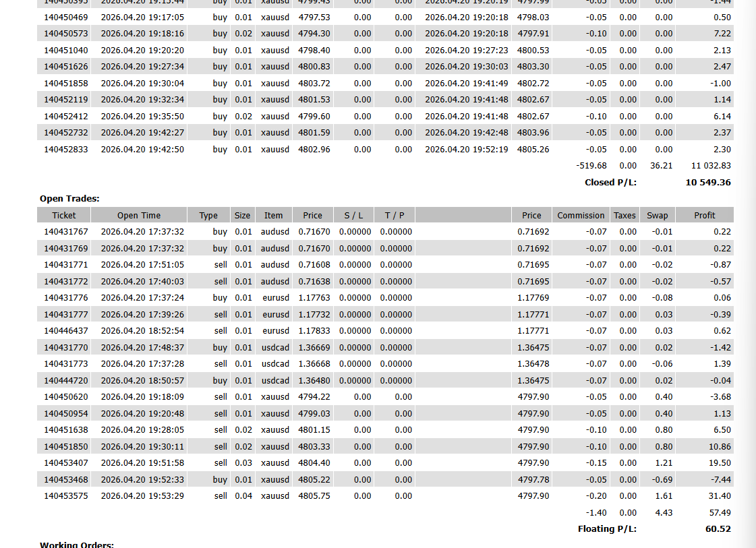Select open trades profit total 57.49
This screenshot has height=548, width=756.
pos(720,513)
